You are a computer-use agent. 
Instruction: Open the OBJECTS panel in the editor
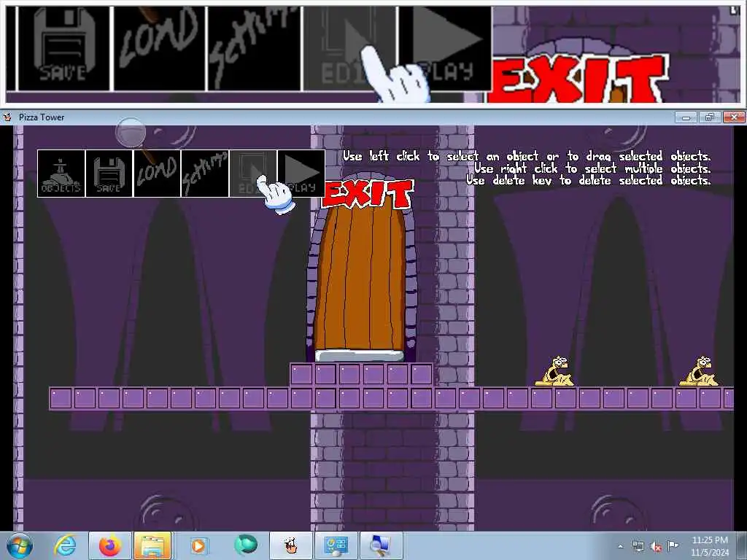coord(61,174)
